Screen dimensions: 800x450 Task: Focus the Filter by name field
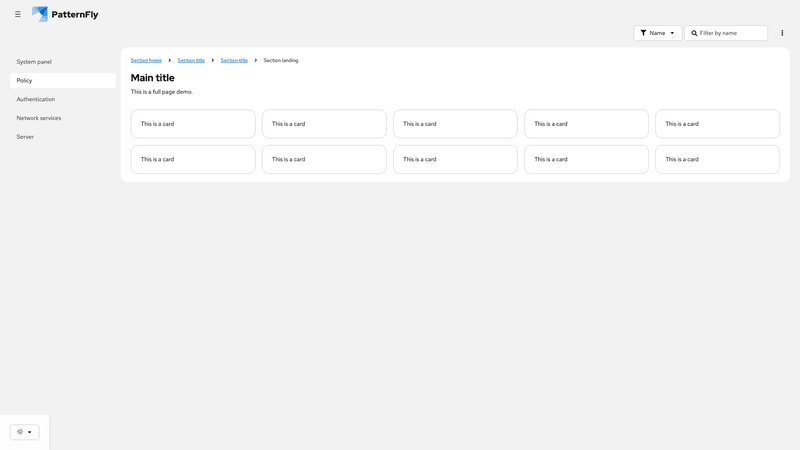click(726, 33)
